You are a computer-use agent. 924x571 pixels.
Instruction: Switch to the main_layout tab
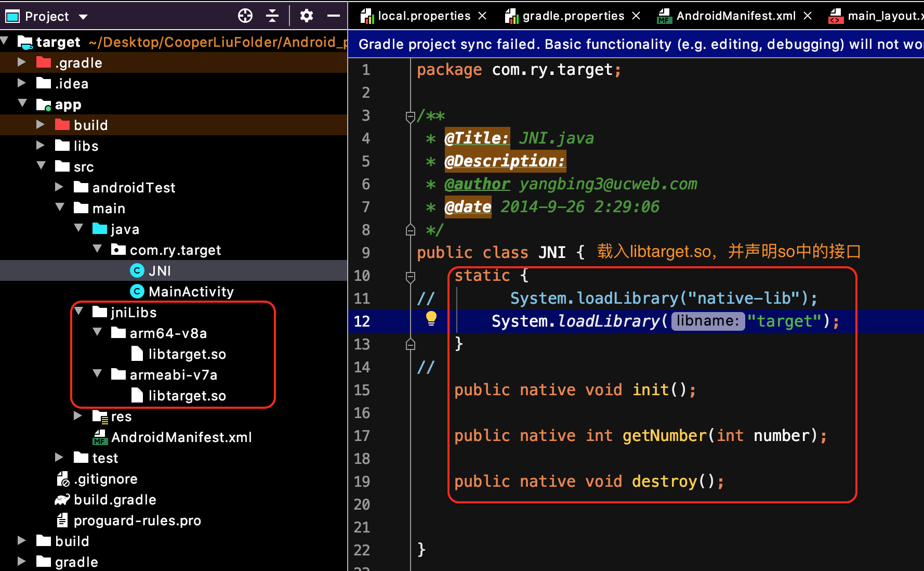876,16
